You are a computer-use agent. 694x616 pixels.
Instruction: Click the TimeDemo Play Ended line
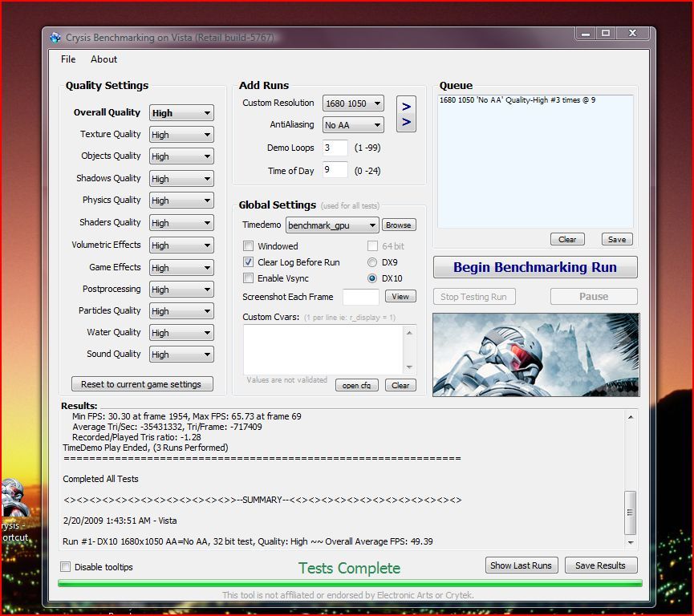[x=145, y=448]
